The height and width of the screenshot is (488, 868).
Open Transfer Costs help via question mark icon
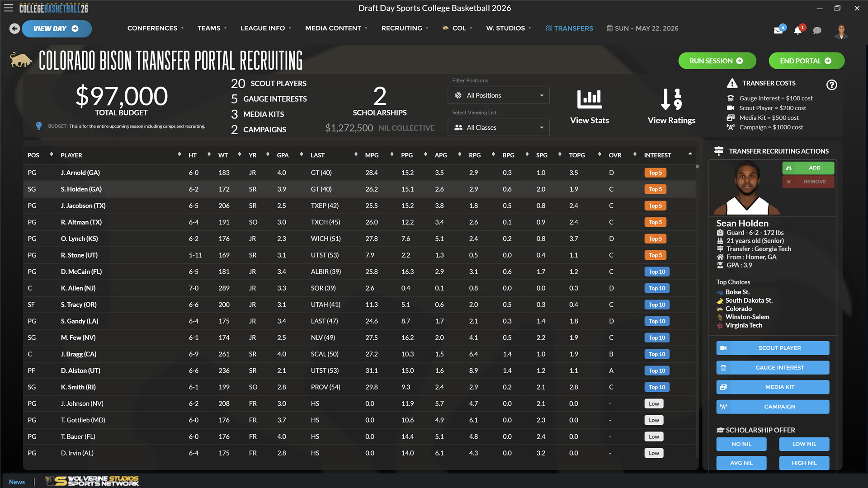(x=831, y=84)
